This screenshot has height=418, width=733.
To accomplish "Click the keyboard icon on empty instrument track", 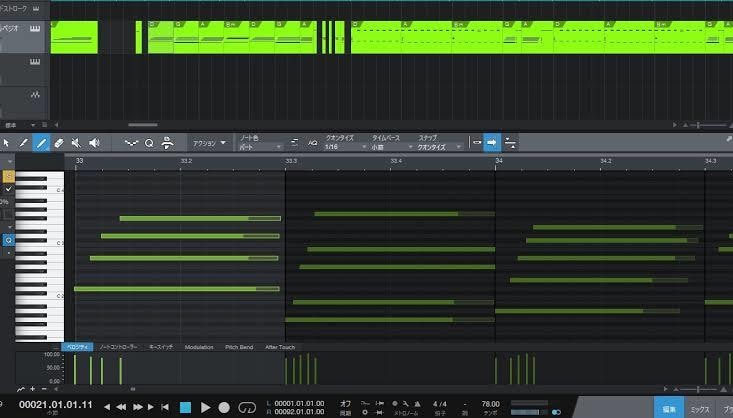I will (x=35, y=62).
